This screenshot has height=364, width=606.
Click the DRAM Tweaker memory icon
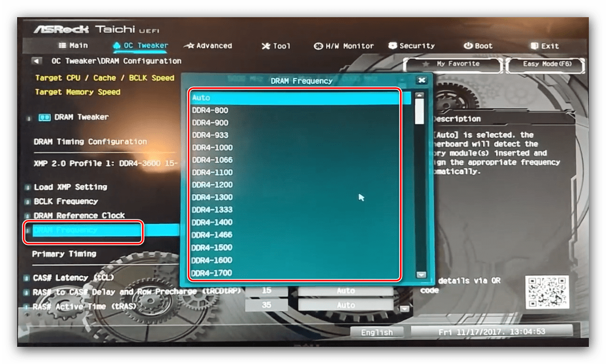click(44, 118)
